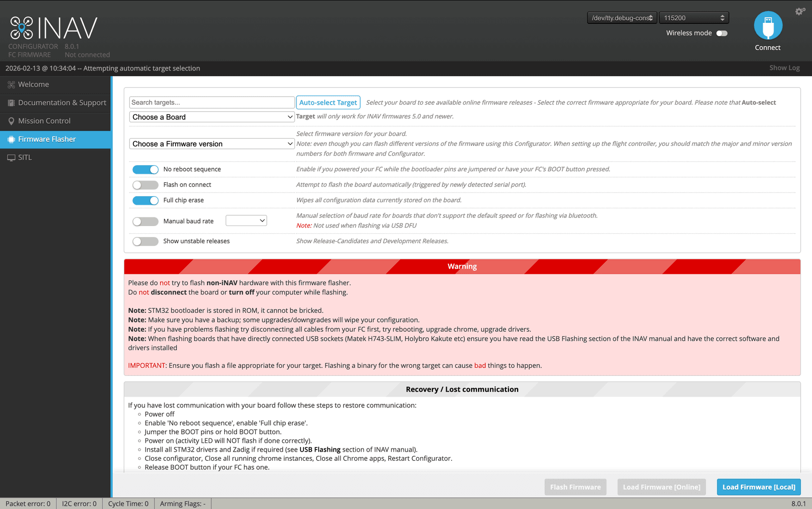Click the Firmware Flasher tab label
The width and height of the screenshot is (812, 509).
pyautogui.click(x=47, y=139)
